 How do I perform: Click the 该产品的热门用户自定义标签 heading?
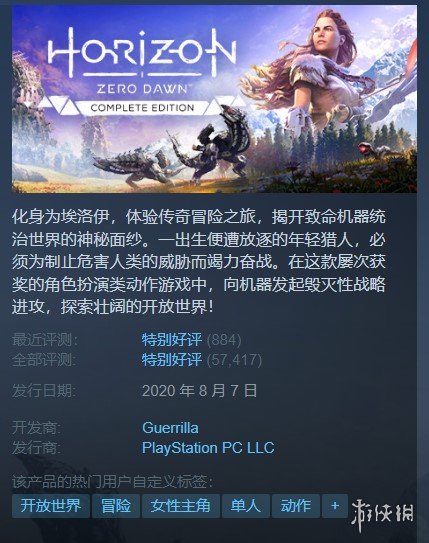pyautogui.click(x=113, y=481)
